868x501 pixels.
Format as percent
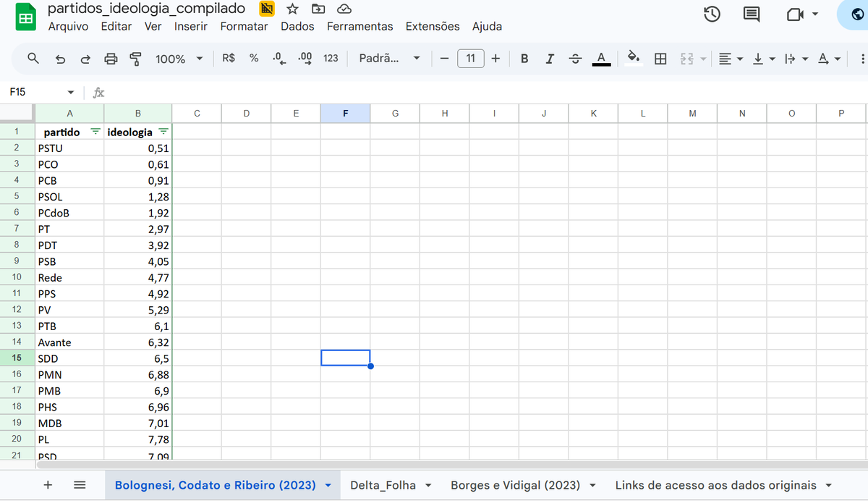(254, 58)
